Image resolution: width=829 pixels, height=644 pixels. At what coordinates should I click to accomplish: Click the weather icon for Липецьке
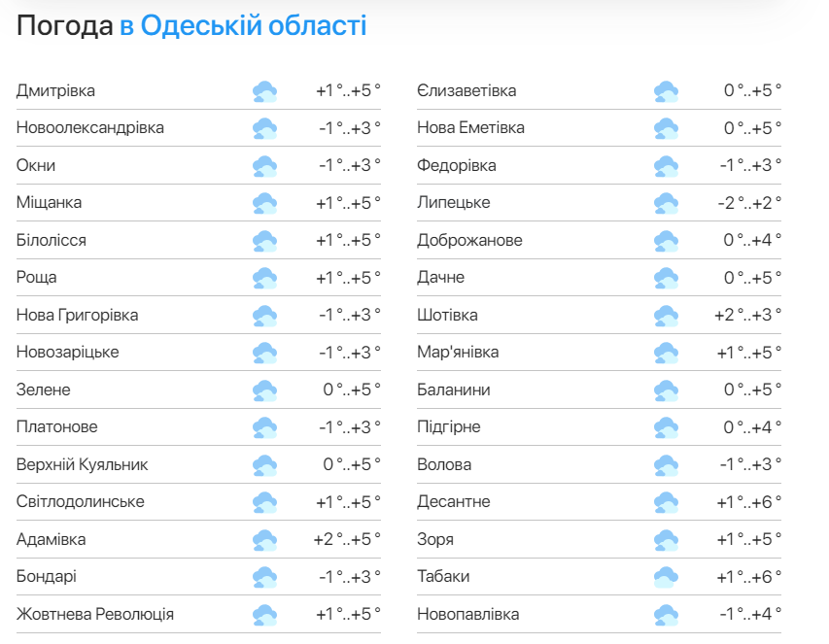666,203
